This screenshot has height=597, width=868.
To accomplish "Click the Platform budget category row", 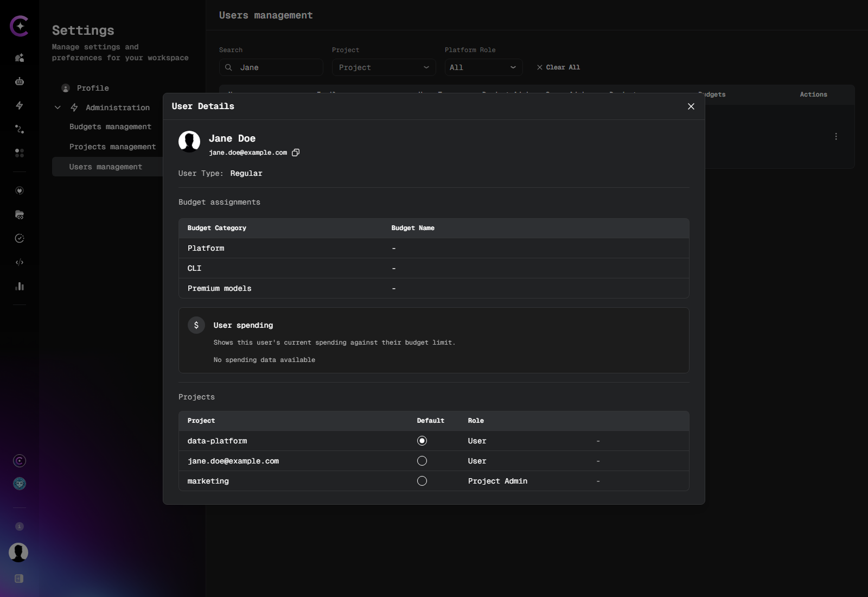I will point(434,248).
